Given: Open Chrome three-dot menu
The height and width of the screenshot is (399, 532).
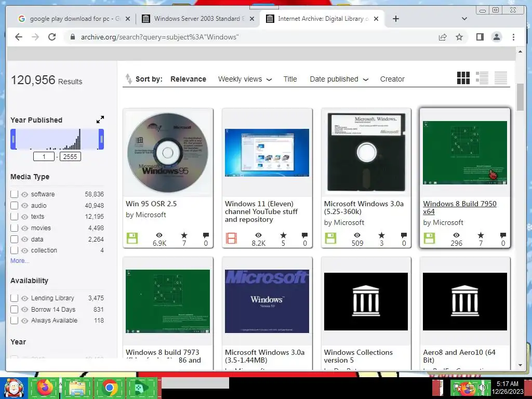Looking at the screenshot, I should tap(513, 37).
